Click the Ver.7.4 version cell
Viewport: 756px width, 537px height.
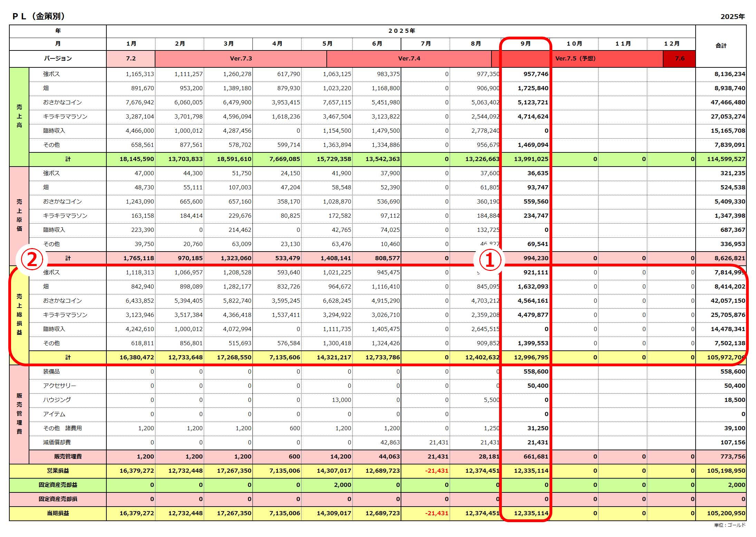[409, 58]
